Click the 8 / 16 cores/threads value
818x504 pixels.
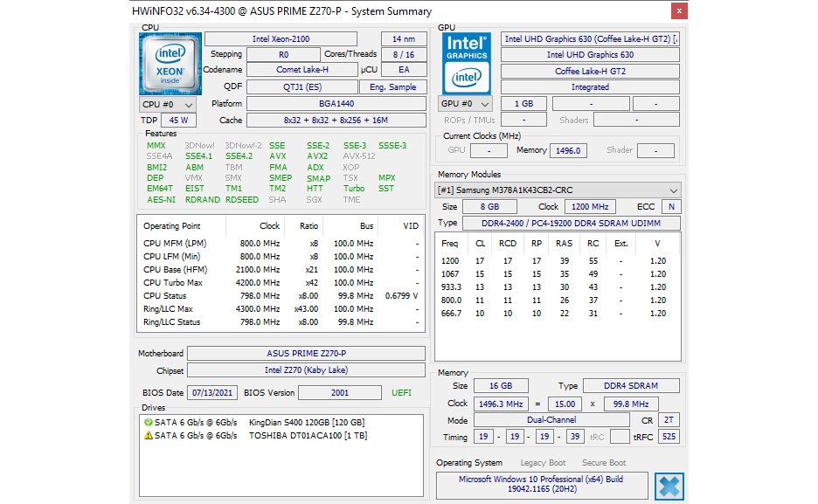[x=404, y=55]
